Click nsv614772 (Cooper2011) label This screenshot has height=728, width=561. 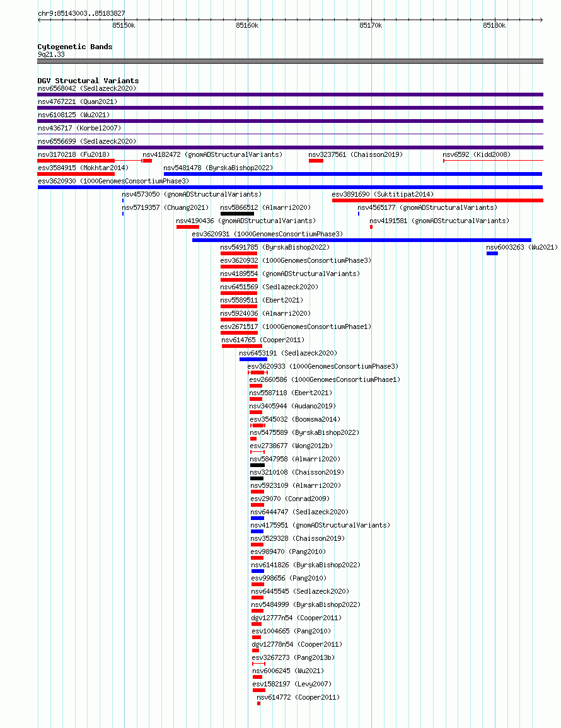click(x=298, y=697)
